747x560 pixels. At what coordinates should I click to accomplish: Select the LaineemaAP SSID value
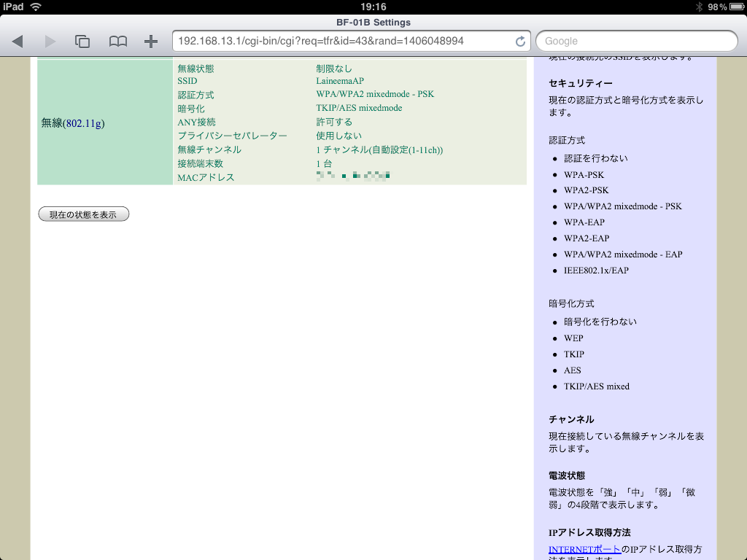click(x=340, y=81)
